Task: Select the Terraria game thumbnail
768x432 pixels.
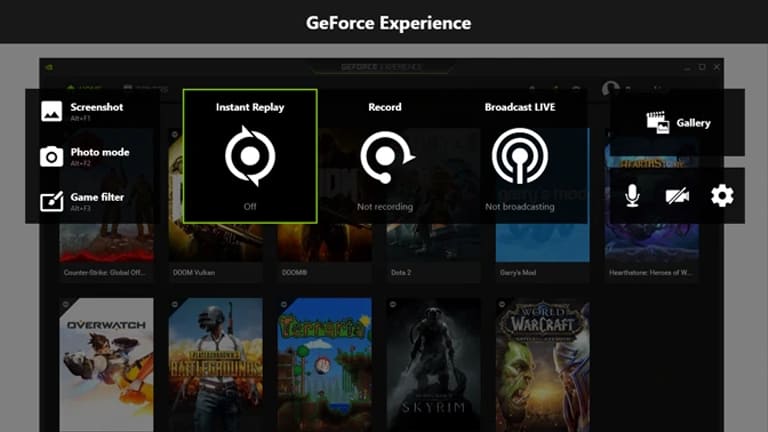Action: [325, 365]
